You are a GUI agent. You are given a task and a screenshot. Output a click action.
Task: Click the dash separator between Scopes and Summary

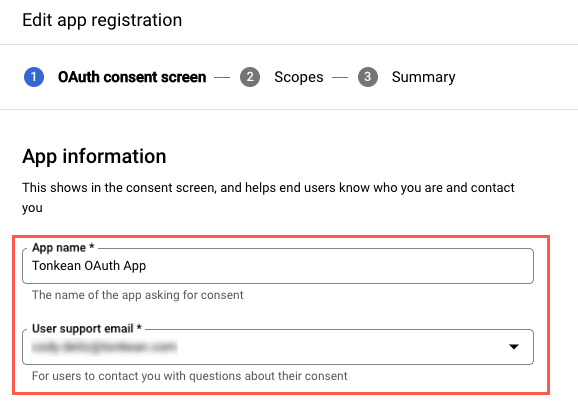tap(340, 77)
